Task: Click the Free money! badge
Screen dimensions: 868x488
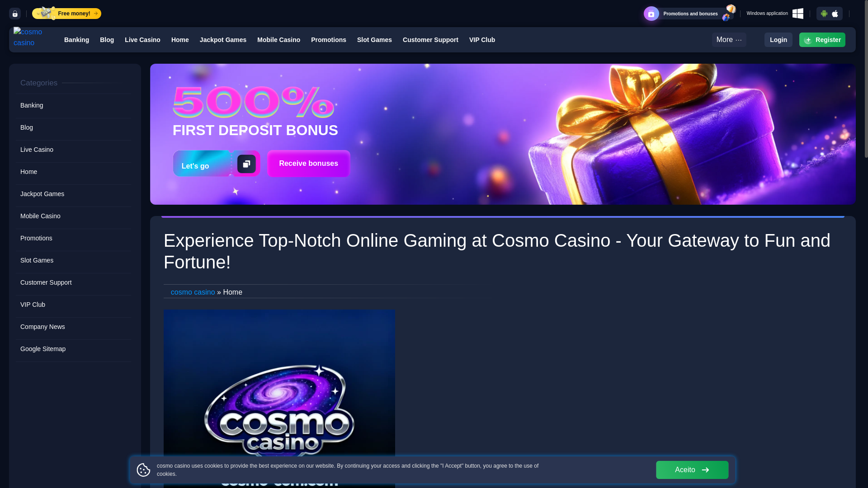Action: [67, 14]
